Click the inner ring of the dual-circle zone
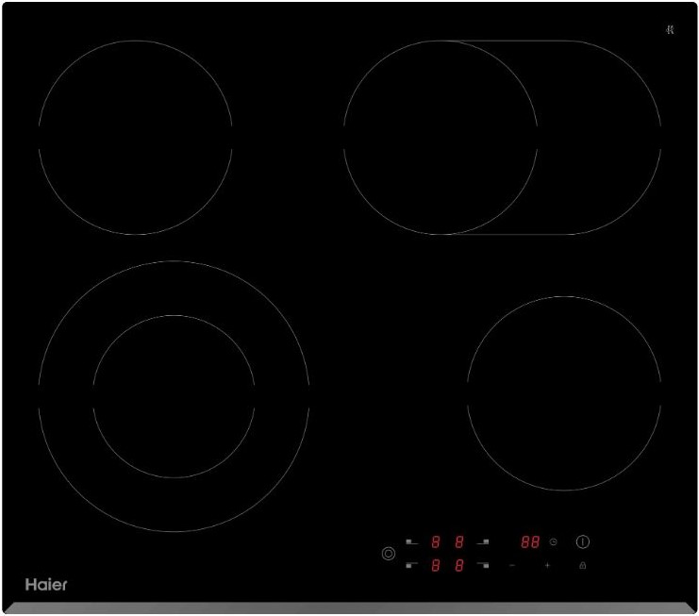The height and width of the screenshot is (616, 699). (174, 396)
